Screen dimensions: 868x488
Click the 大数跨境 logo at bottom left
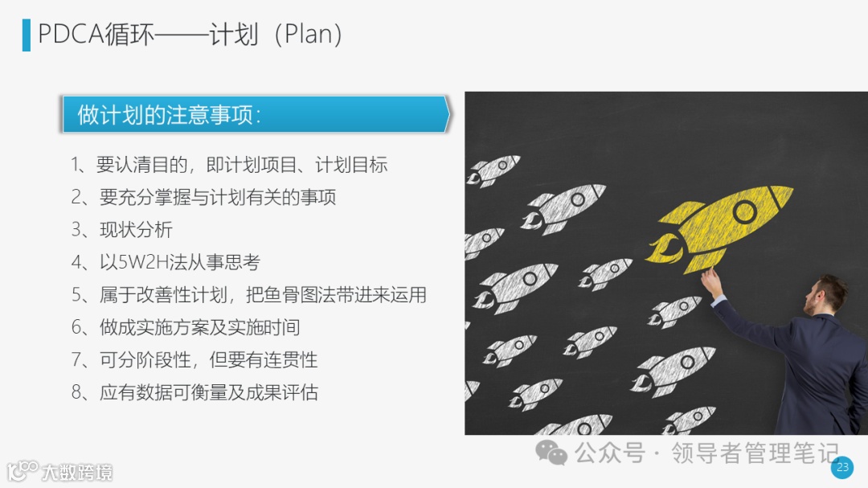click(59, 471)
